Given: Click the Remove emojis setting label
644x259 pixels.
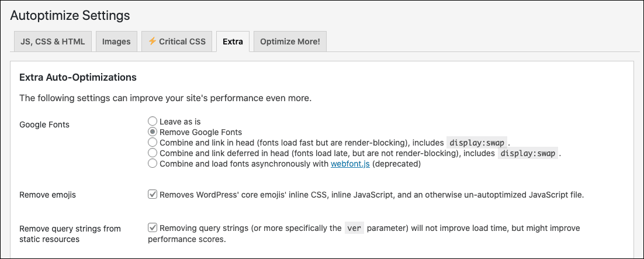Looking at the screenshot, I should tap(48, 195).
